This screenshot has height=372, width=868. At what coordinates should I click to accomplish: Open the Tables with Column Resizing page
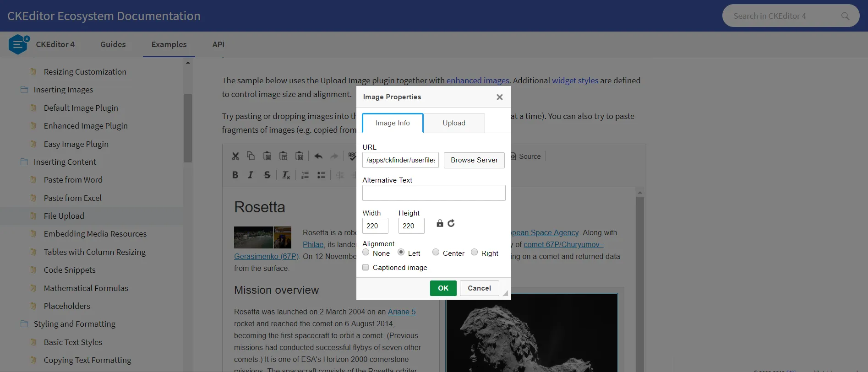(94, 252)
